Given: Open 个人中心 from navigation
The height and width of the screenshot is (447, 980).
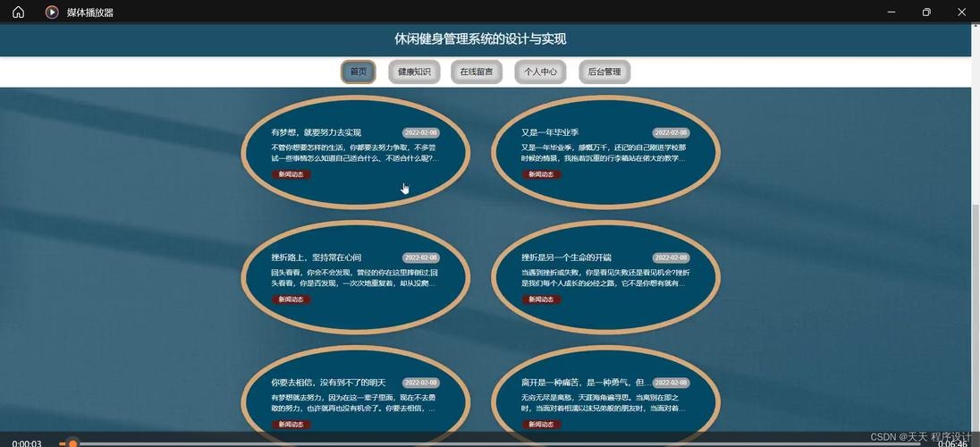Looking at the screenshot, I should [540, 72].
